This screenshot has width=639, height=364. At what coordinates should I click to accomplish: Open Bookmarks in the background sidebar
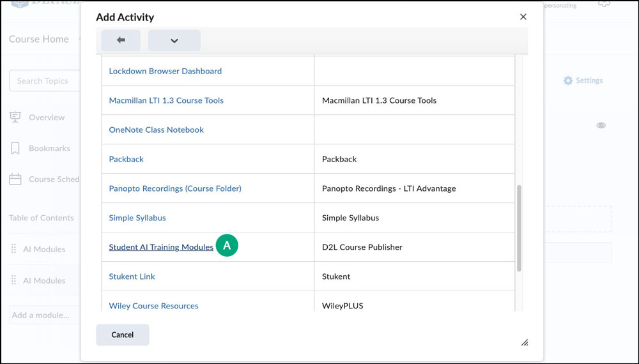[49, 148]
